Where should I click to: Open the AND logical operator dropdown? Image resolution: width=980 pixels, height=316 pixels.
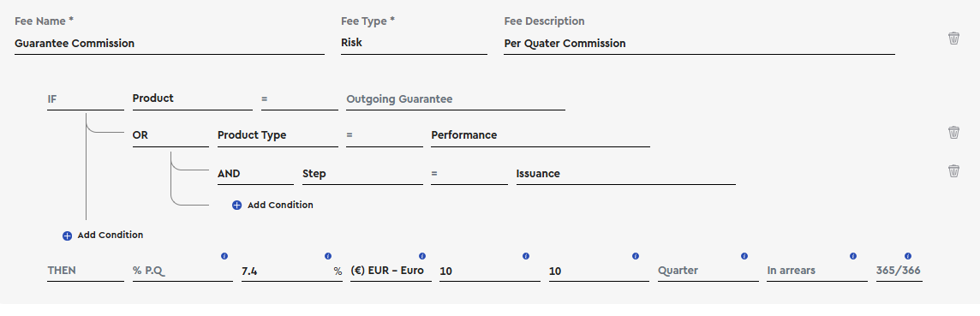pyautogui.click(x=255, y=174)
